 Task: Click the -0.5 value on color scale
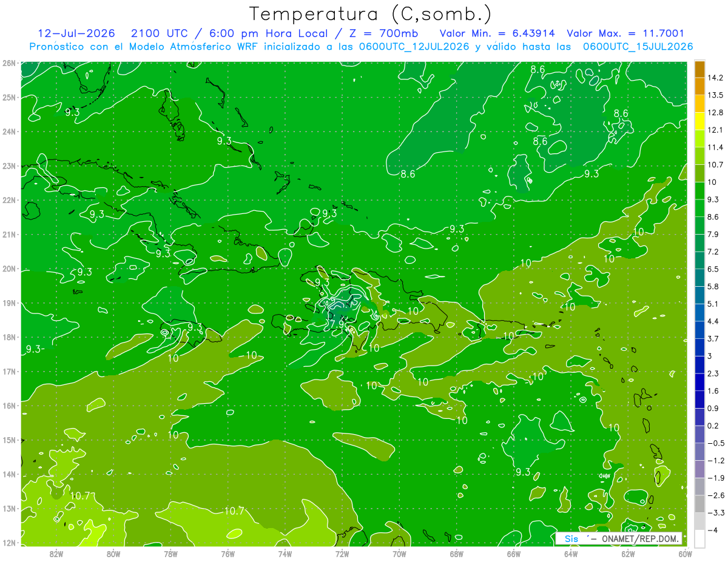point(716,443)
